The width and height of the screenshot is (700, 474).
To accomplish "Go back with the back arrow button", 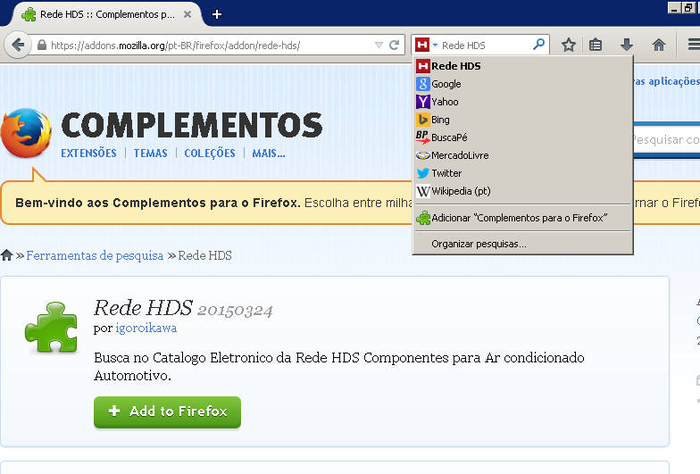I will pos(18,45).
